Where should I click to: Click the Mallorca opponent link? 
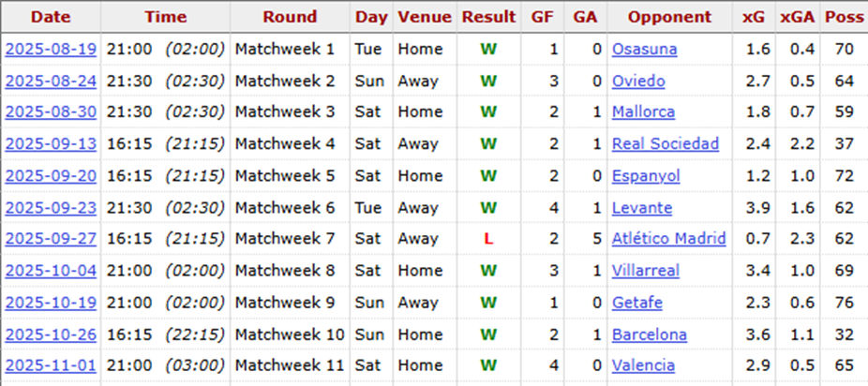[x=643, y=112]
